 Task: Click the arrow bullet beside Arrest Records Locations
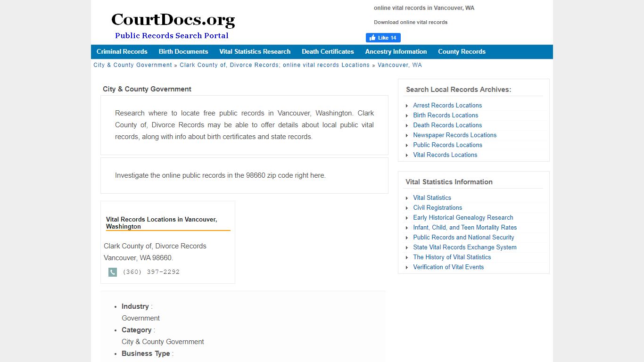pyautogui.click(x=407, y=106)
